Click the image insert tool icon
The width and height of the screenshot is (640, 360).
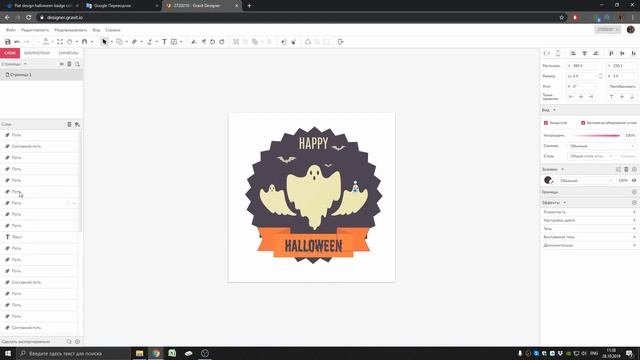point(174,42)
